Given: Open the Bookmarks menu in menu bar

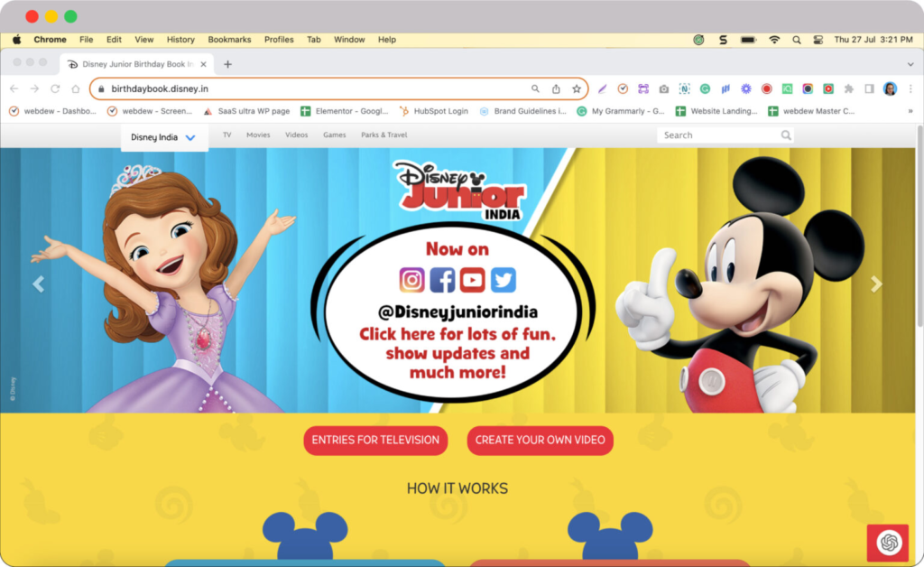Looking at the screenshot, I should tap(229, 40).
